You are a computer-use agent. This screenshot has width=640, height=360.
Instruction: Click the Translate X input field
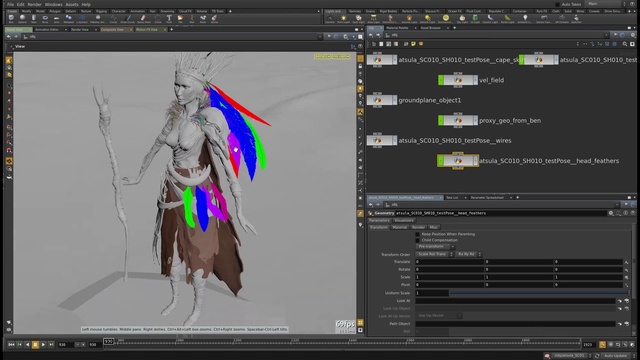(x=449, y=262)
